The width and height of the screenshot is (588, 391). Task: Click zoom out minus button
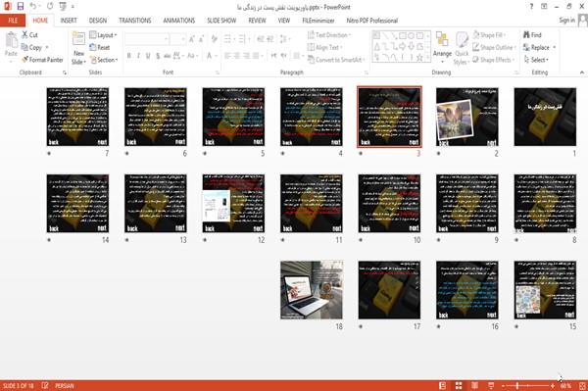pyautogui.click(x=504, y=385)
